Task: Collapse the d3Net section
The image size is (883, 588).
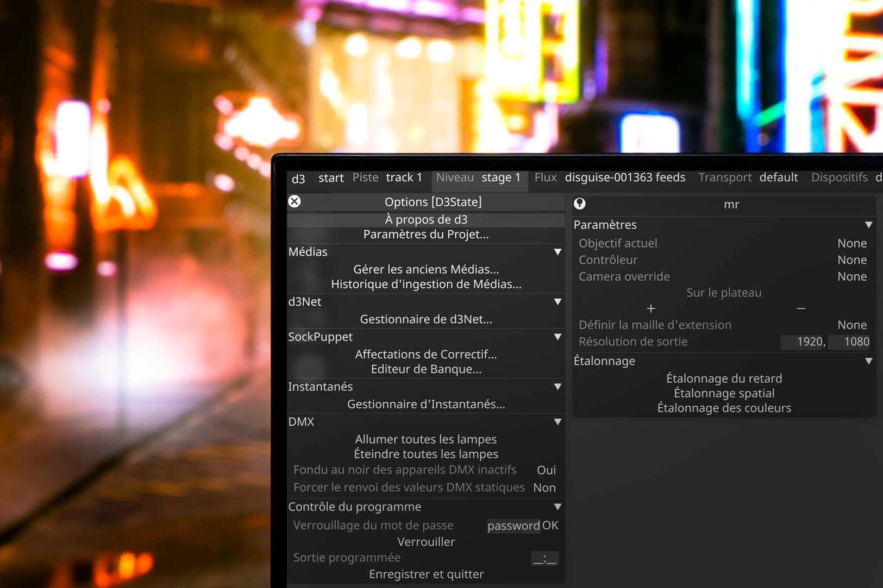Action: coord(558,302)
